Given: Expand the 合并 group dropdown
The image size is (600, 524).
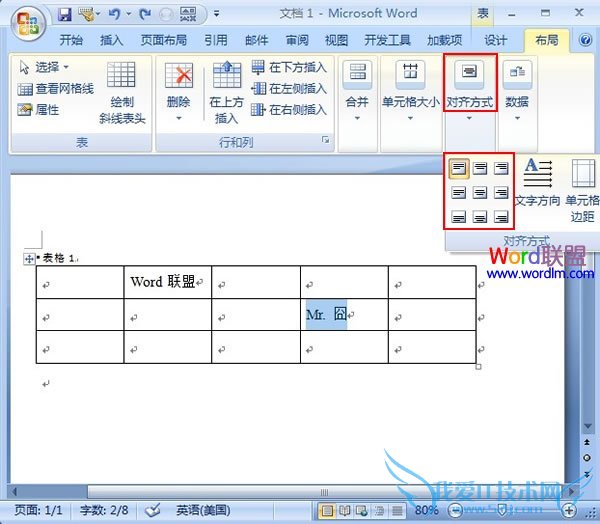Looking at the screenshot, I should coord(357,92).
